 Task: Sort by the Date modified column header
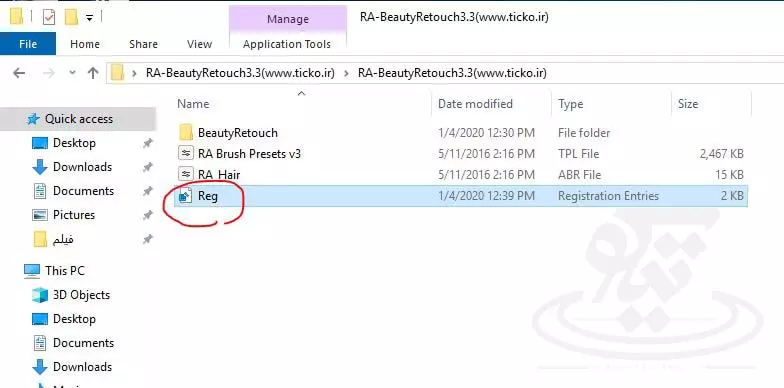476,104
